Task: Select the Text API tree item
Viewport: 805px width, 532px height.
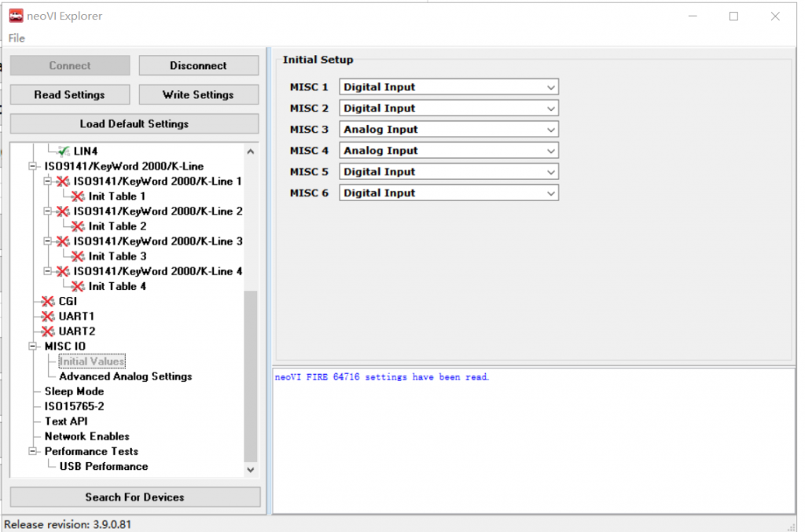Action: point(66,421)
